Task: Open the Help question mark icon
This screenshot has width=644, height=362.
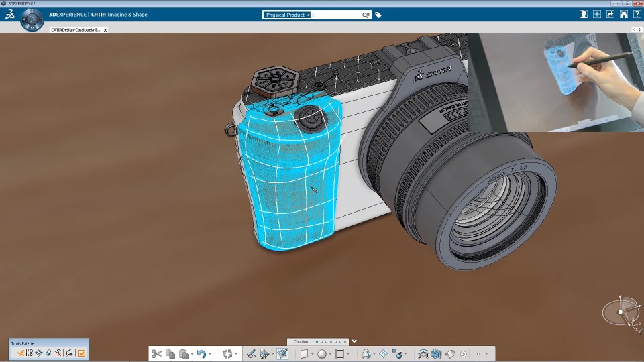Action: click(x=637, y=14)
